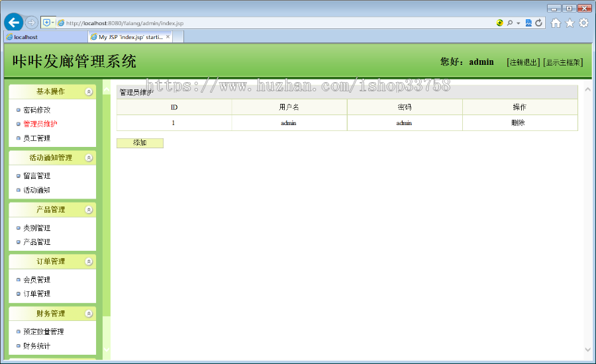Minimize the browser window
The image size is (596, 364).
pyautogui.click(x=554, y=9)
